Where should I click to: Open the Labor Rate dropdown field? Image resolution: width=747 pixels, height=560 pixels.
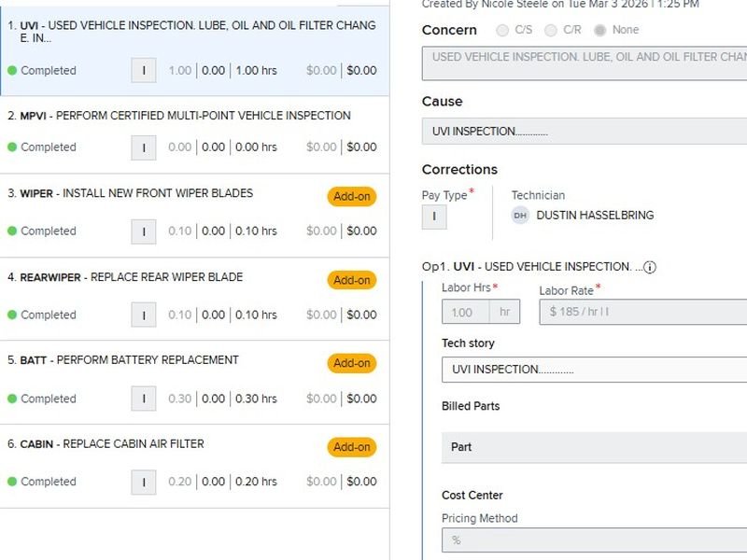pyautogui.click(x=642, y=312)
